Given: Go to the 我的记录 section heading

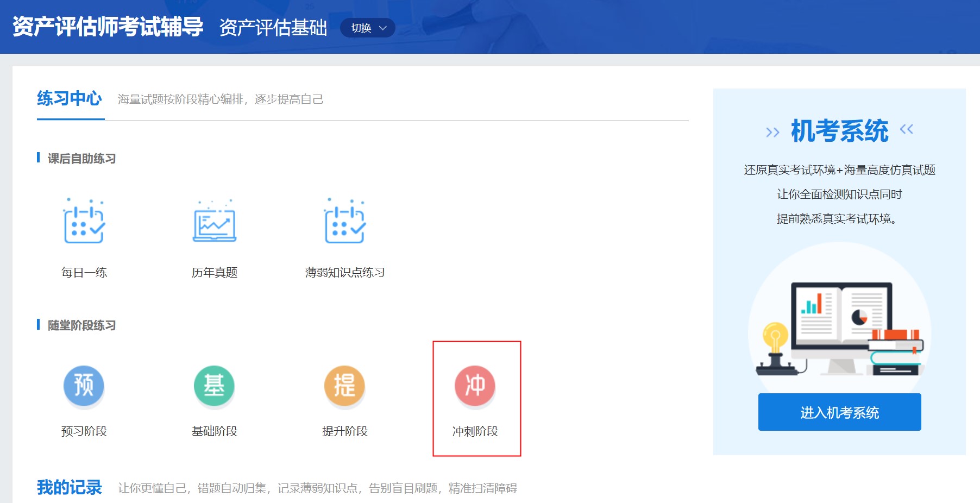Looking at the screenshot, I should [70, 487].
